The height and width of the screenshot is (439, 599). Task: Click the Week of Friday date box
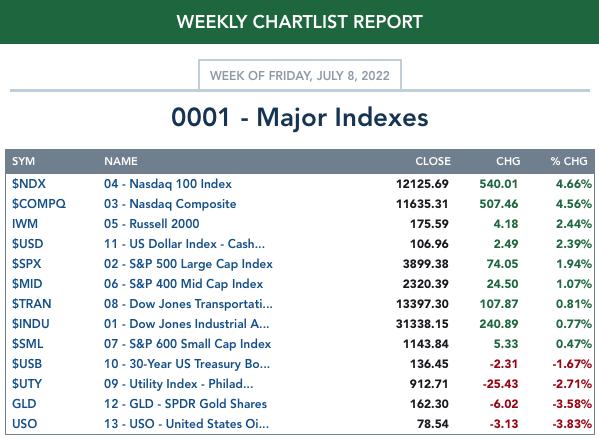coord(300,75)
